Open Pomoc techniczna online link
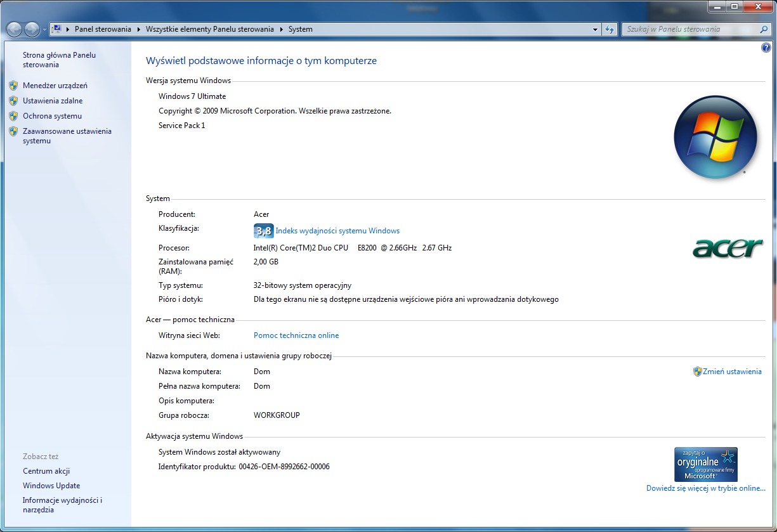The image size is (777, 532). coord(296,335)
